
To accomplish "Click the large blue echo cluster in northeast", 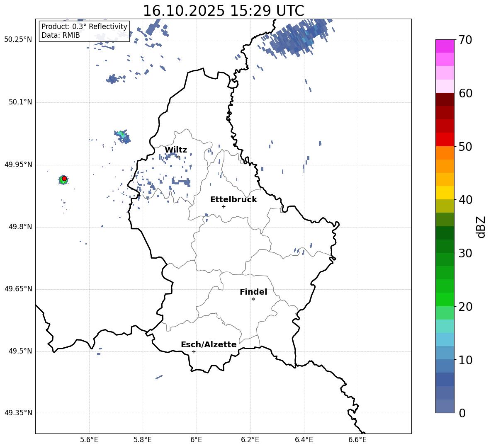I will click(x=297, y=38).
